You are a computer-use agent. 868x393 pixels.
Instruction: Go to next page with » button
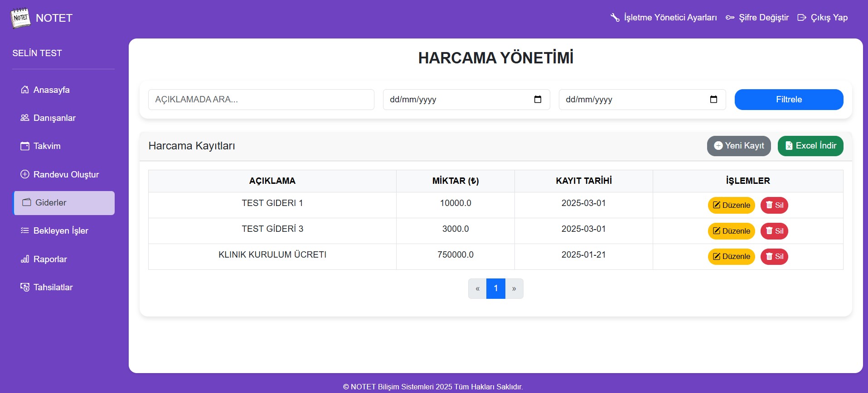pos(514,288)
